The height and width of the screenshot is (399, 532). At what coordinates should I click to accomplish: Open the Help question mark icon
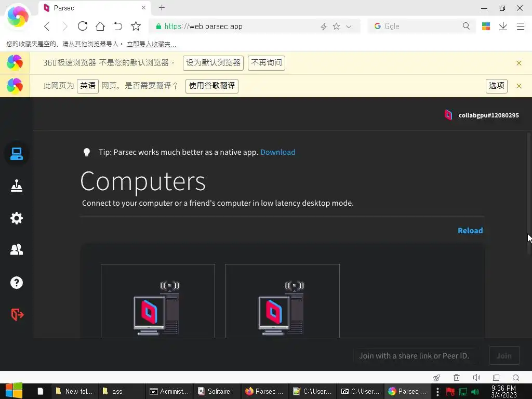[x=16, y=283]
